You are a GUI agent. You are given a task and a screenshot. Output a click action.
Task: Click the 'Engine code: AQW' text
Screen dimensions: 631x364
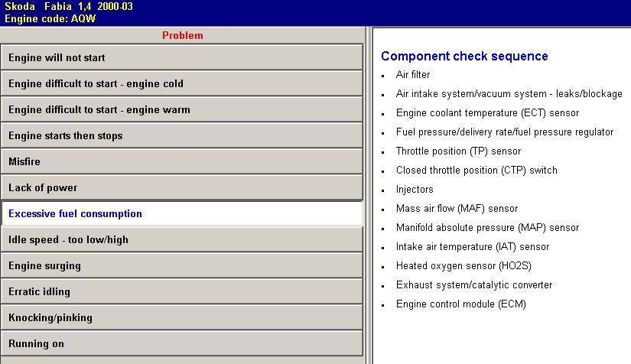coord(50,18)
